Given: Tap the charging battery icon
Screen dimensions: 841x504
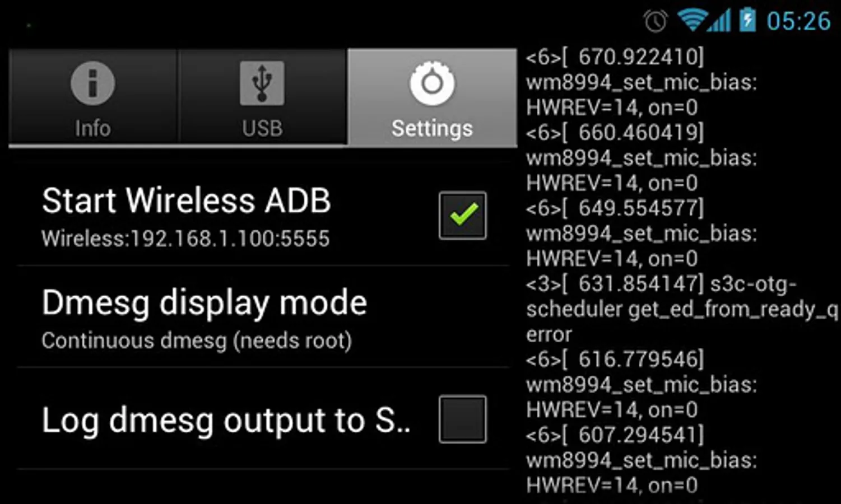Looking at the screenshot, I should 747,20.
